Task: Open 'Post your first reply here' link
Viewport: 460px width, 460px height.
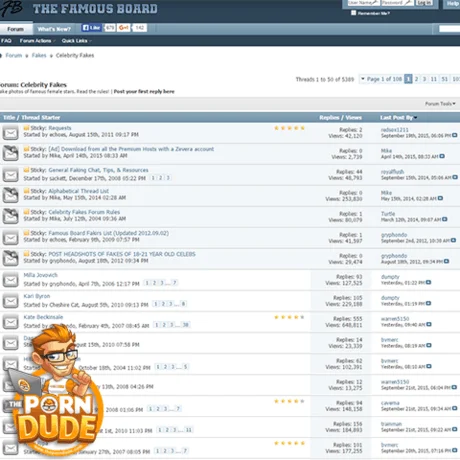Action: pos(144,91)
